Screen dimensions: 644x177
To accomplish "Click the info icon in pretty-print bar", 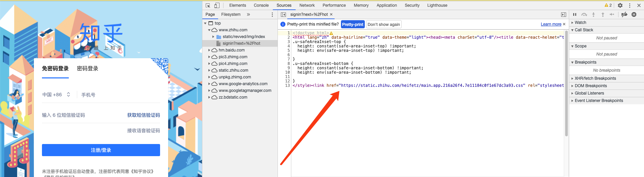I will pyautogui.click(x=283, y=24).
